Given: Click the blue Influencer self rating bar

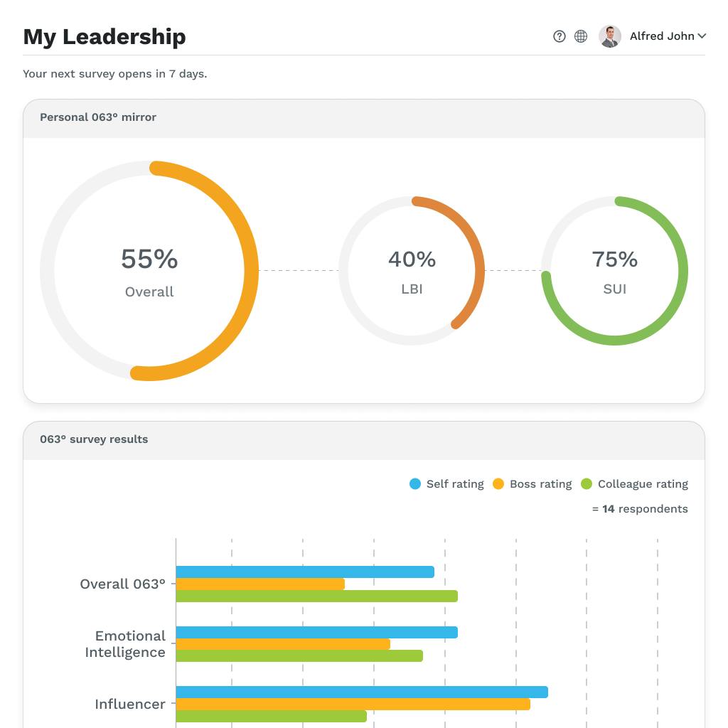Looking at the screenshot, I should [x=361, y=692].
